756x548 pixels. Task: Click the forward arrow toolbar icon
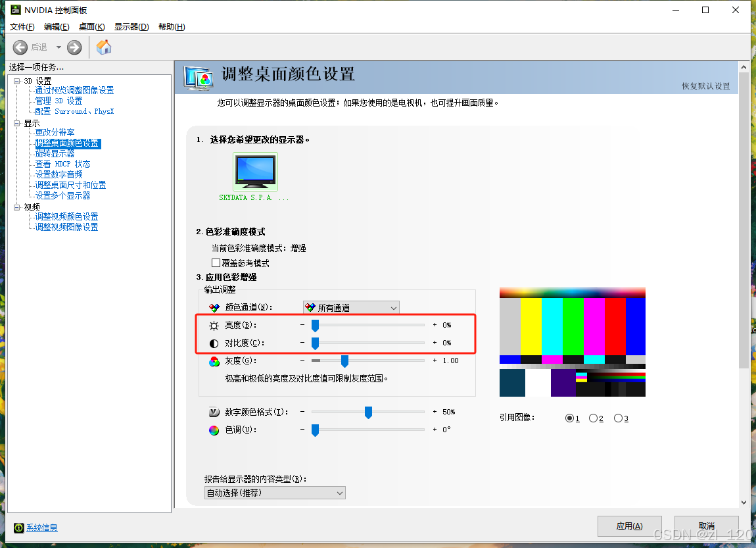pyautogui.click(x=74, y=47)
